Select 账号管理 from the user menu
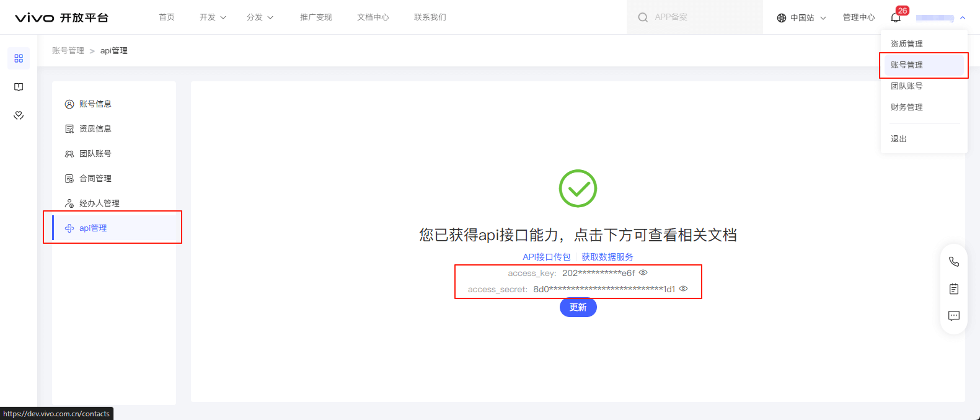The image size is (980, 420). pyautogui.click(x=907, y=65)
